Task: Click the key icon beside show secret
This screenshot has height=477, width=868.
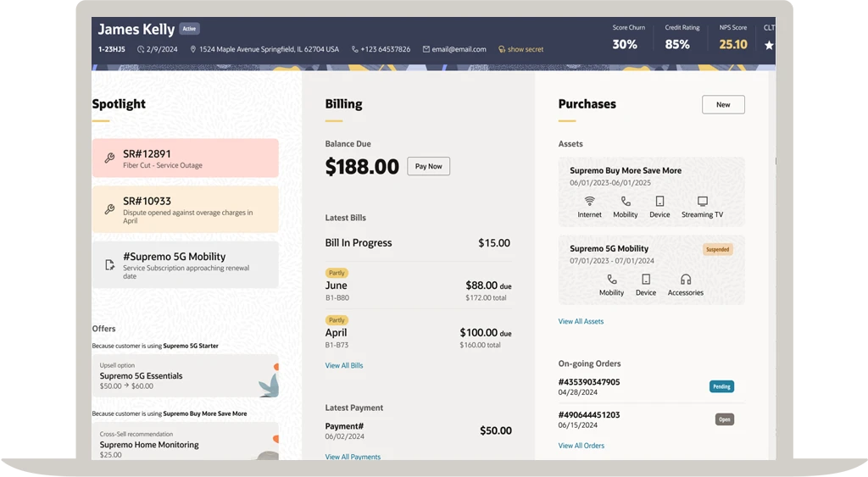Action: tap(502, 50)
